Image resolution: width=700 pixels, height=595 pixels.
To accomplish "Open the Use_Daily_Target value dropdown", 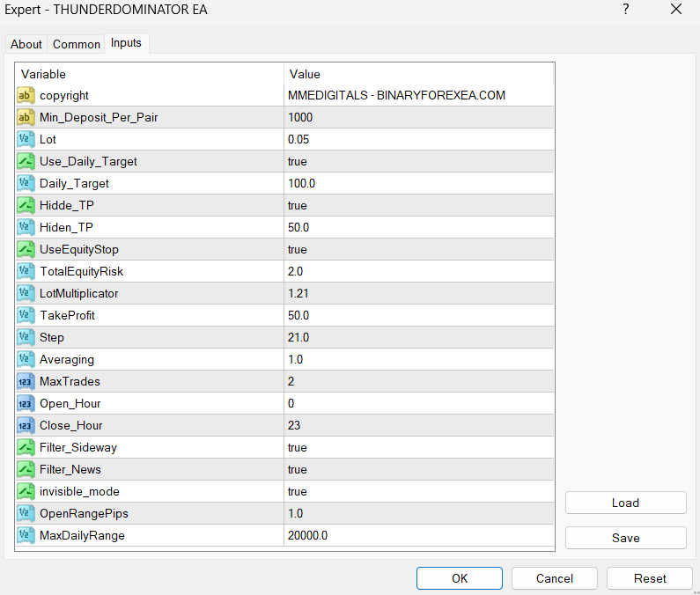I will (x=418, y=161).
